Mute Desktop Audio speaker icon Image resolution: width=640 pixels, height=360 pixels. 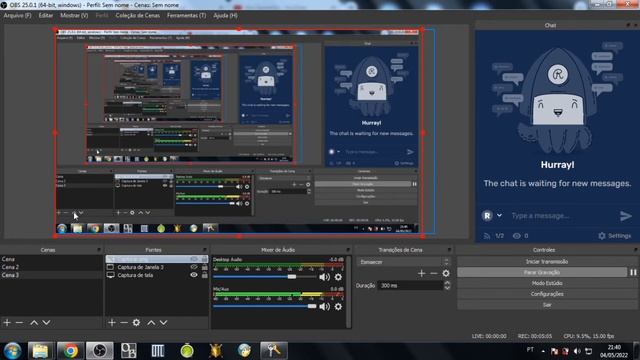324,277
